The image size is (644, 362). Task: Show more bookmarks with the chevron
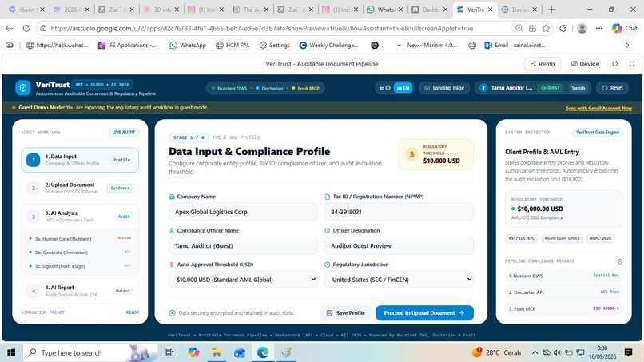pyautogui.click(x=627, y=46)
